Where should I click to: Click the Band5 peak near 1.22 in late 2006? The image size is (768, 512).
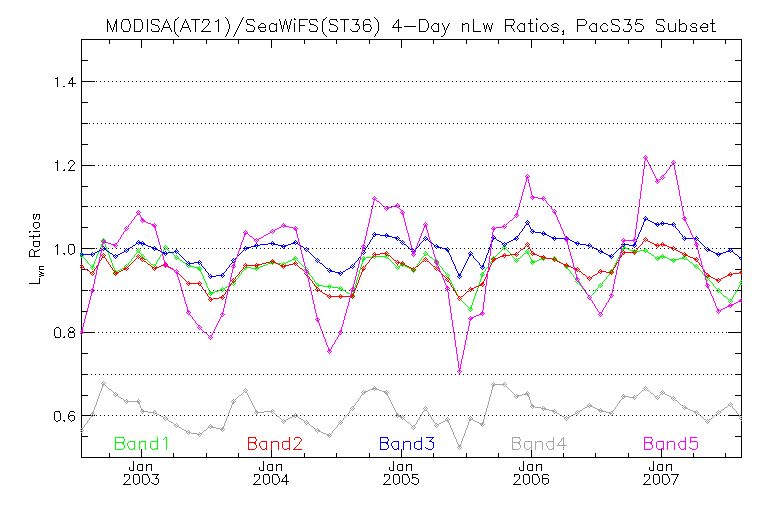[646, 157]
